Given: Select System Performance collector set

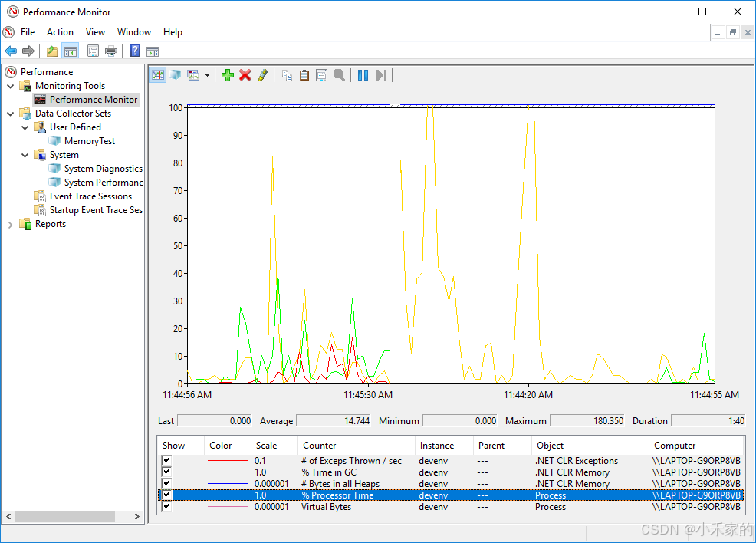Looking at the screenshot, I should 104,183.
